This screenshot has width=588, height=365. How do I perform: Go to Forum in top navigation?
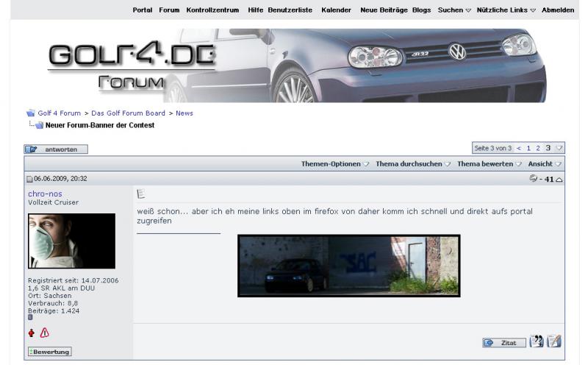coord(169,10)
